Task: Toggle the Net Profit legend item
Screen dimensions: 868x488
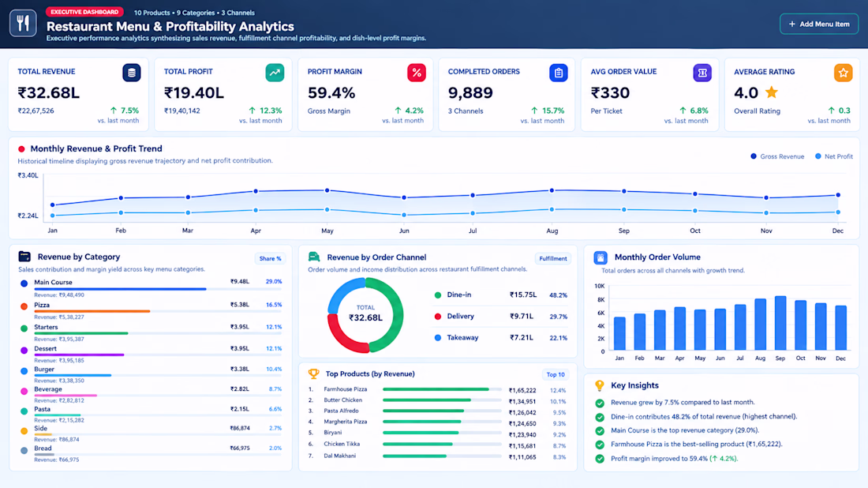Action: point(834,157)
